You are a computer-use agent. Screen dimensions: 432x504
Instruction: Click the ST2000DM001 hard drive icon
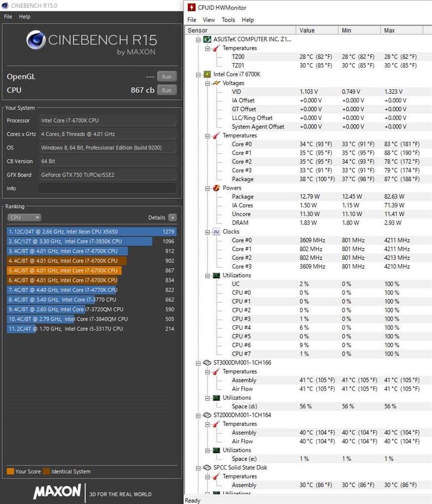click(x=207, y=415)
